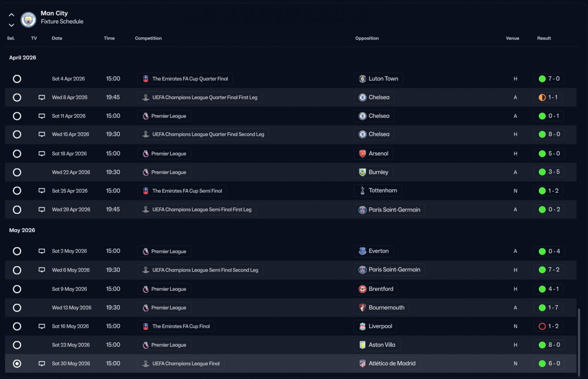The image size is (588, 379).
Task: Click the Arsenal club badge
Action: coord(362,154)
